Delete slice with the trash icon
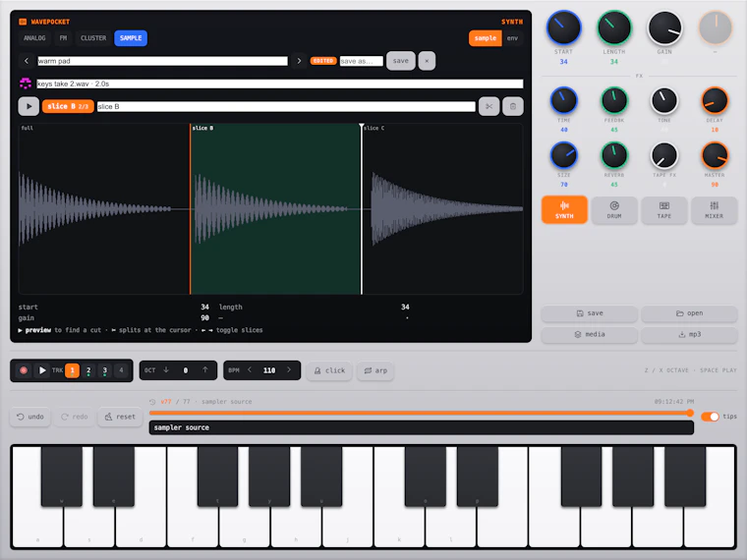Viewport: 747px width, 560px height. (513, 106)
